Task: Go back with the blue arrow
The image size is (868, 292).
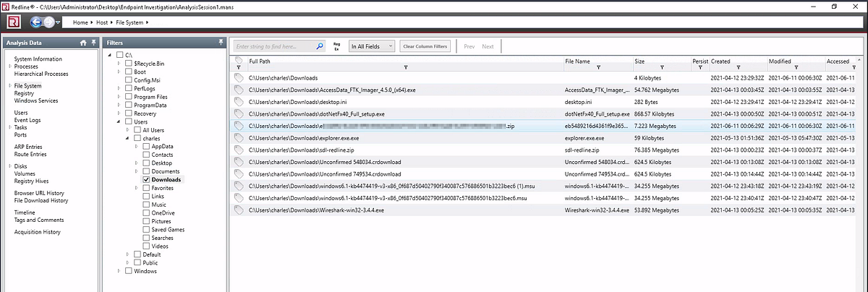Action: coord(36,22)
